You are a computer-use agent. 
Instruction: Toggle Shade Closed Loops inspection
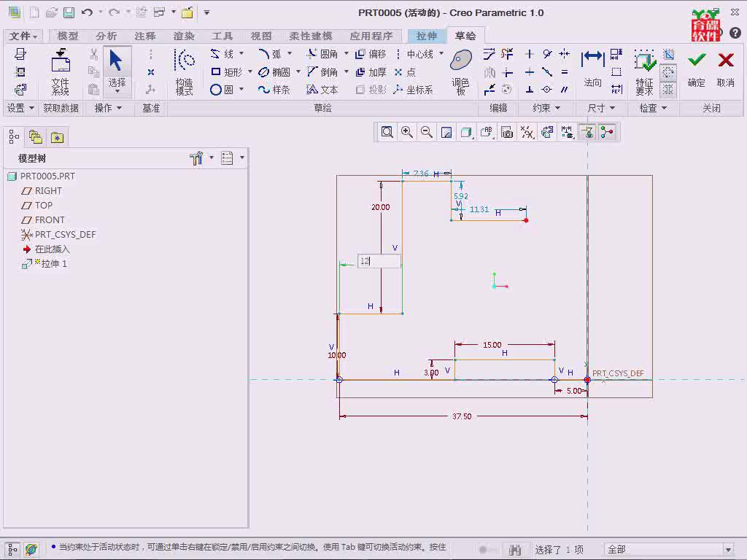[x=668, y=90]
